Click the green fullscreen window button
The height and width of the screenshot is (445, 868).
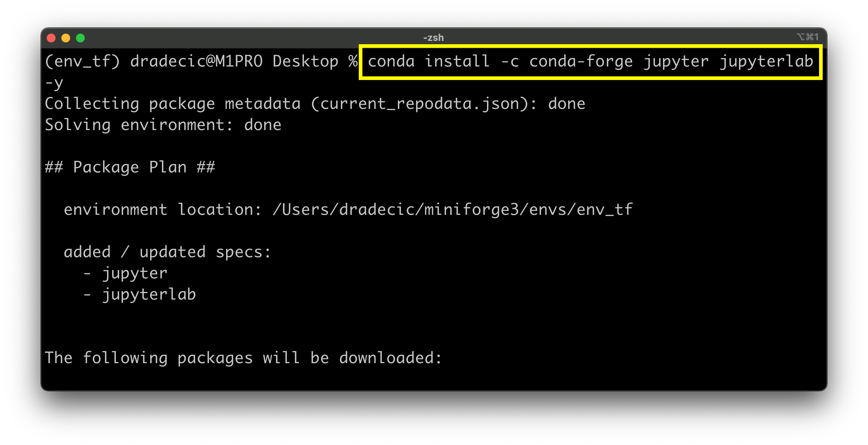point(80,37)
